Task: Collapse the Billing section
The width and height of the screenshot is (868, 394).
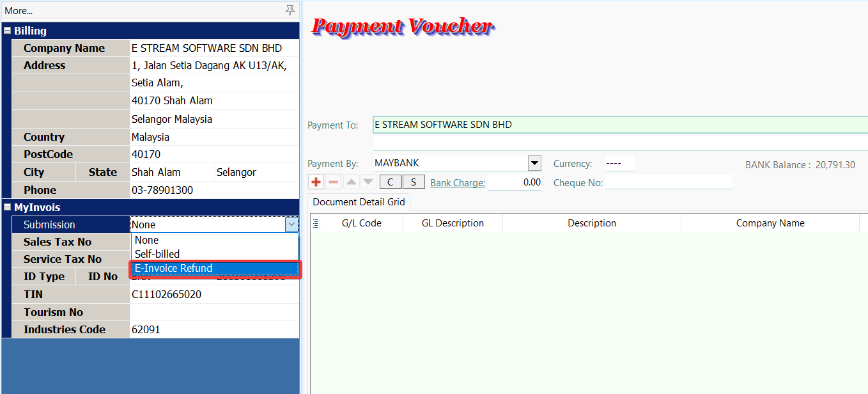Action: [x=7, y=31]
